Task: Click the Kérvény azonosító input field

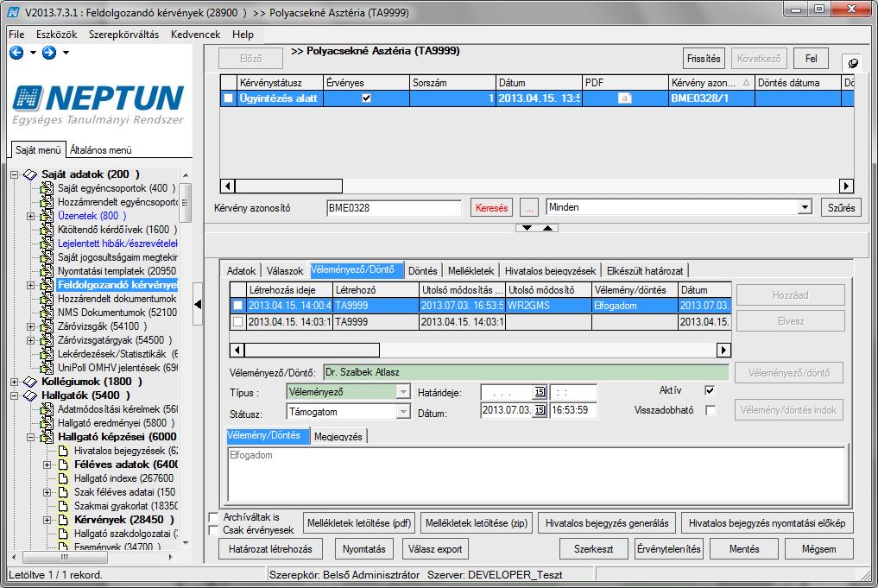Action: click(x=394, y=208)
